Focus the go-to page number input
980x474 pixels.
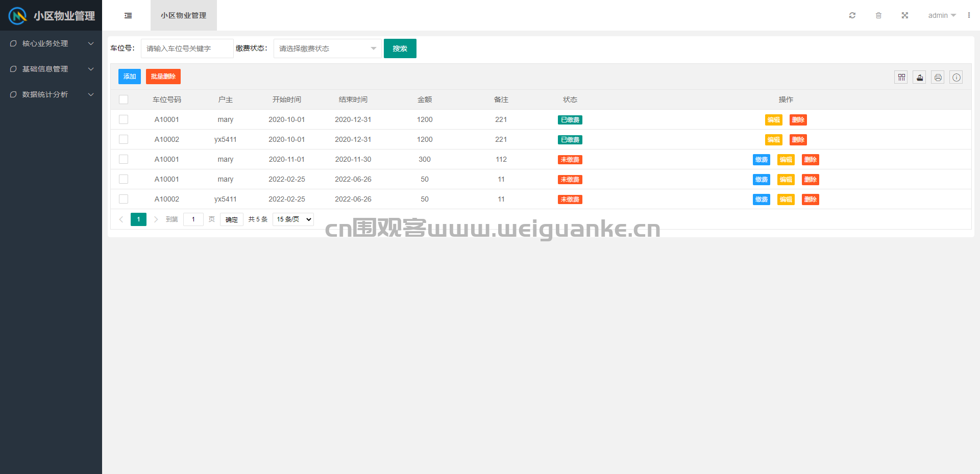pyautogui.click(x=193, y=219)
